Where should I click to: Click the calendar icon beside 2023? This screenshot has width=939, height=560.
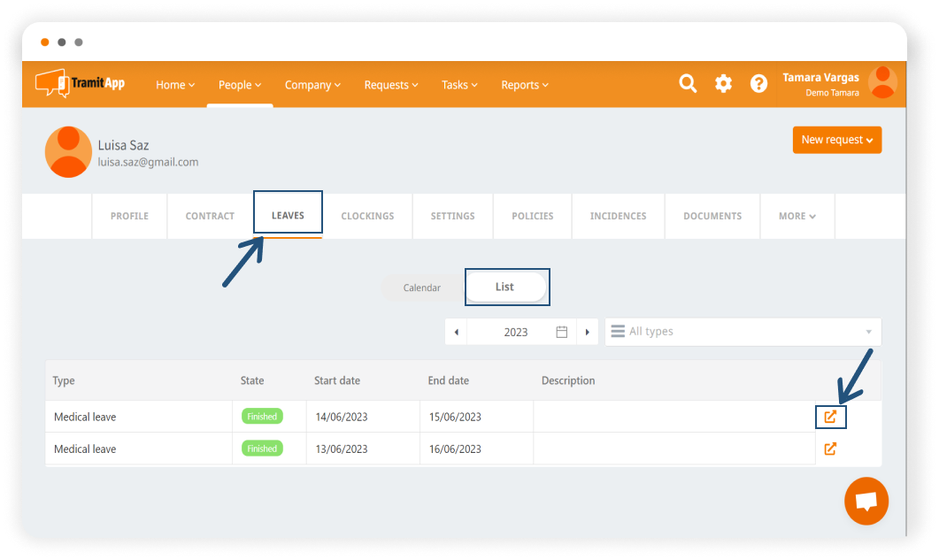561,332
